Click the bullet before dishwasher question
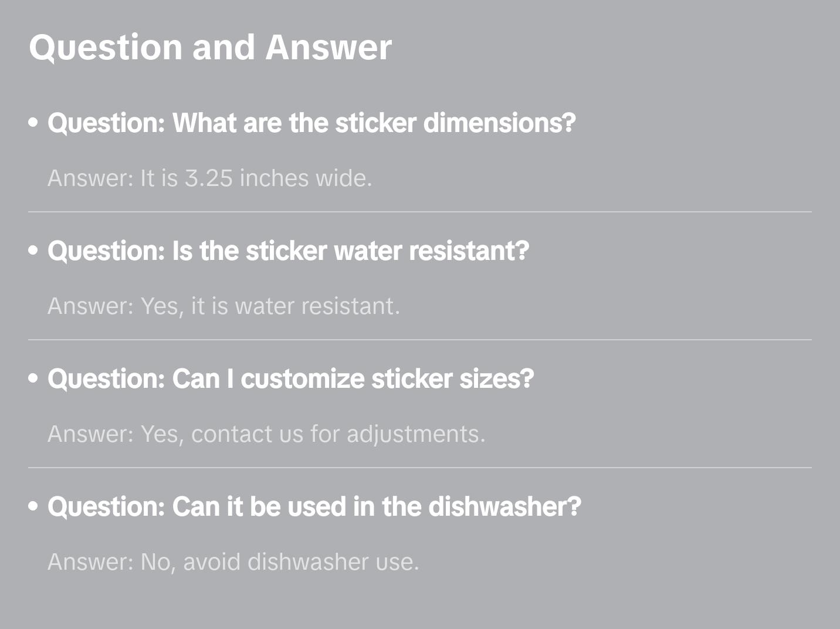 33,507
